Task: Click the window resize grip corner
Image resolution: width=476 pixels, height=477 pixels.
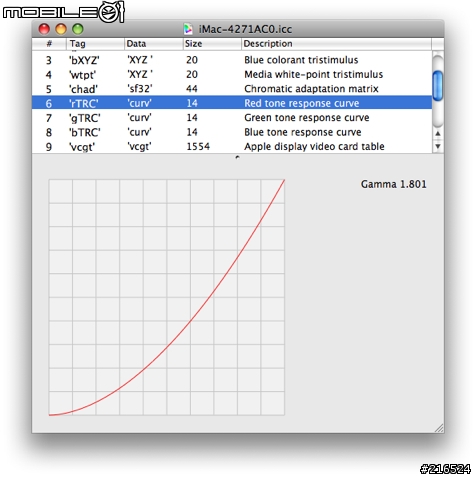Action: (x=439, y=428)
